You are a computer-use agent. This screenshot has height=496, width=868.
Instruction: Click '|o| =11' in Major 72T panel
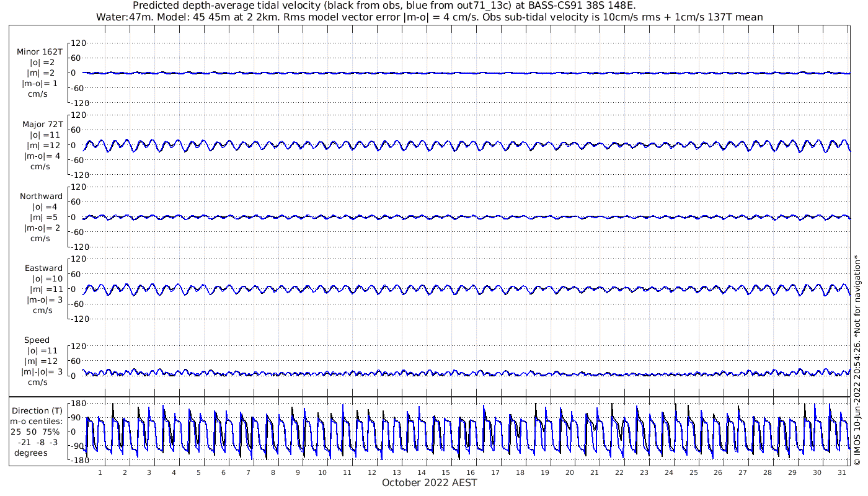45,135
